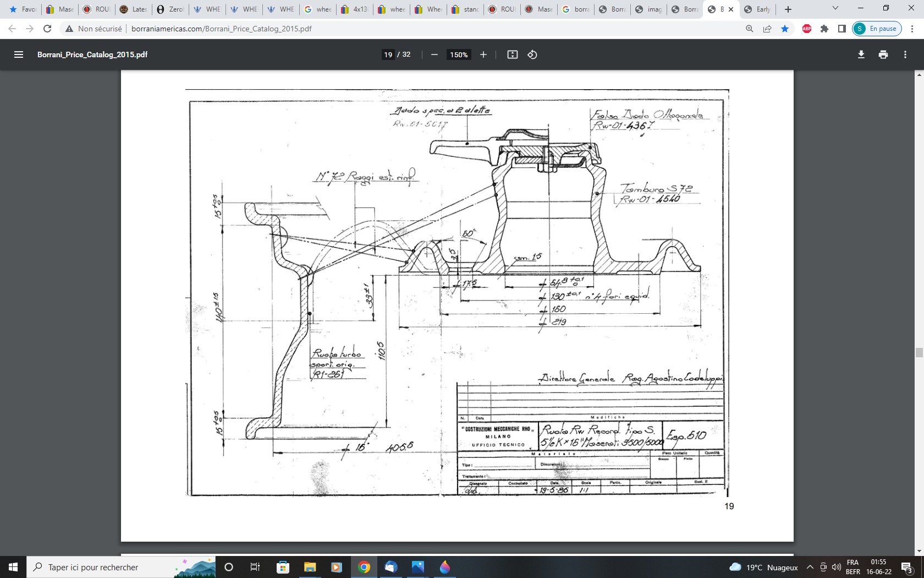Open the browser extensions puzzle icon
This screenshot has width=924, height=578.
pyautogui.click(x=824, y=29)
